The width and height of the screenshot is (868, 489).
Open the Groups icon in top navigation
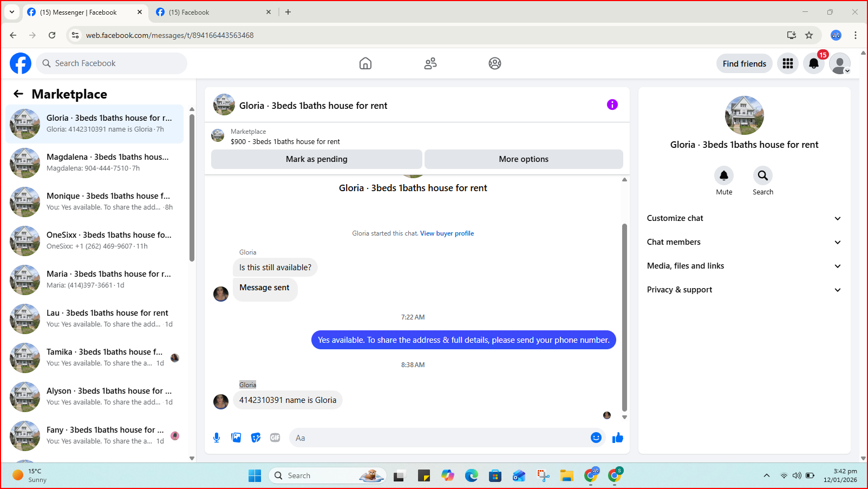(x=495, y=63)
